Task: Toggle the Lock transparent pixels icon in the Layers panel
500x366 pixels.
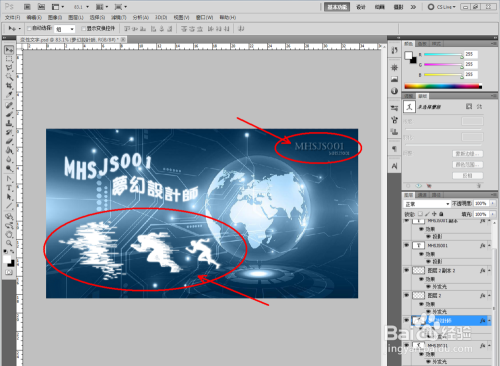Action: pyautogui.click(x=420, y=214)
